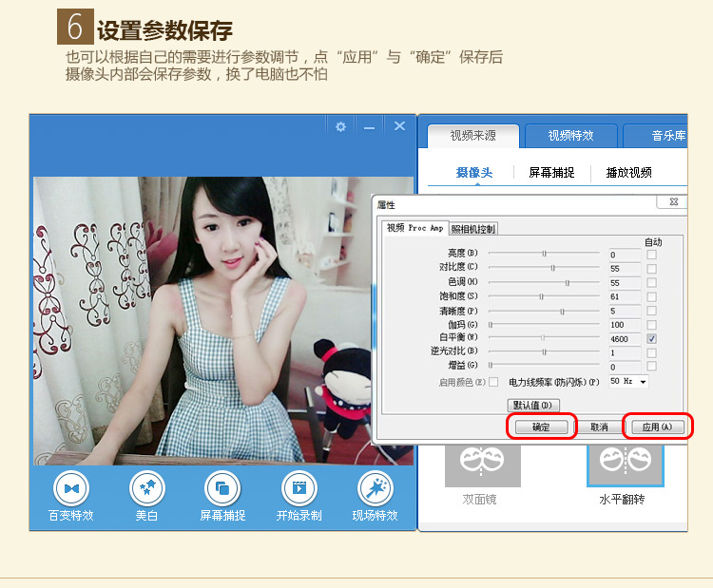Switch to the 音乐库 tab
Image resolution: width=713 pixels, height=588 pixels.
656,136
